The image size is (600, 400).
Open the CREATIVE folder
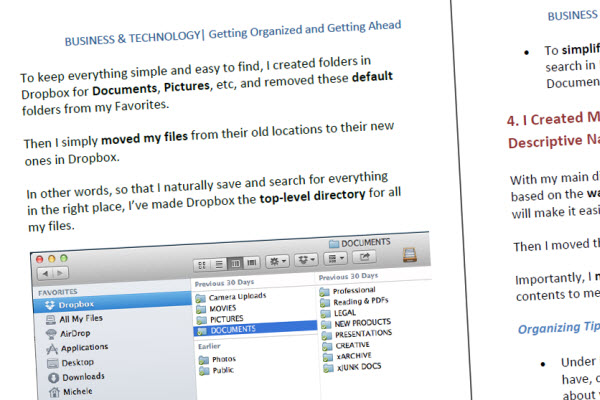pos(352,345)
